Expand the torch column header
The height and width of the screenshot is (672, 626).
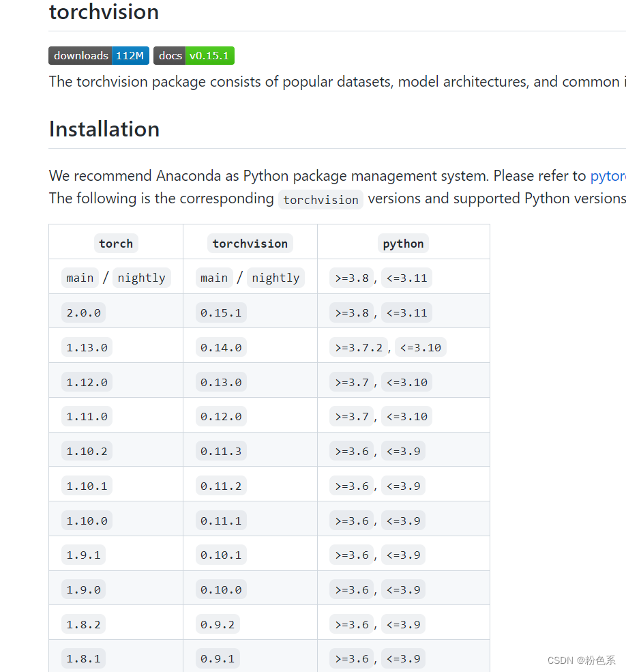116,243
